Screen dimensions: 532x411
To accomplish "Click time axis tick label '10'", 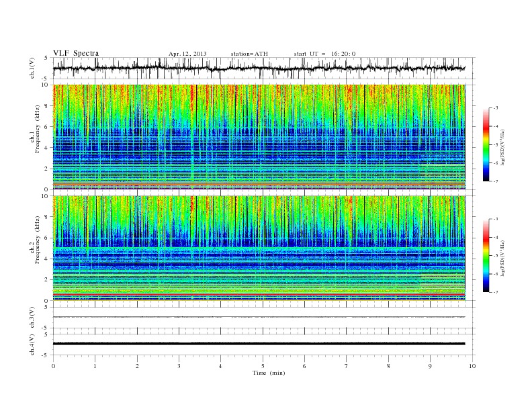I will point(472,366).
